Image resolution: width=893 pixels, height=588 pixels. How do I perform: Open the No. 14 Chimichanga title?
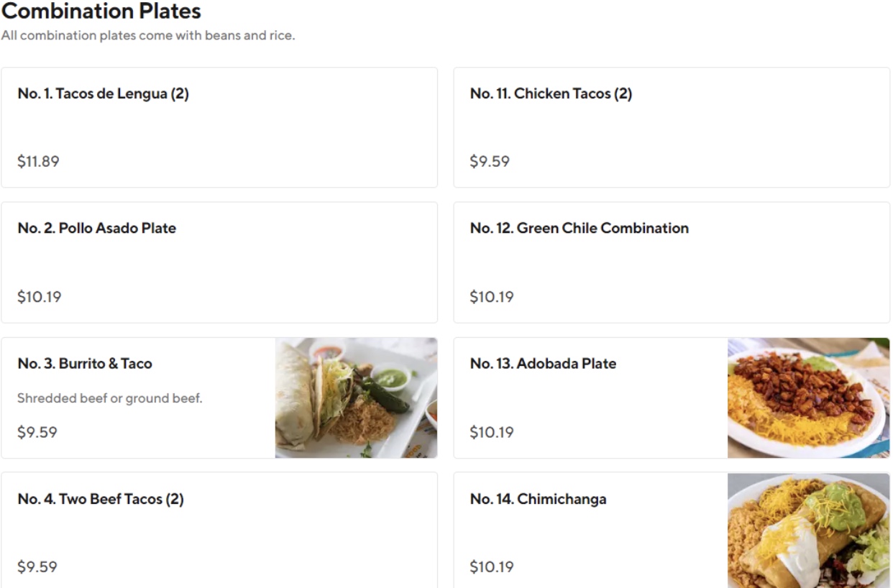[x=538, y=499]
